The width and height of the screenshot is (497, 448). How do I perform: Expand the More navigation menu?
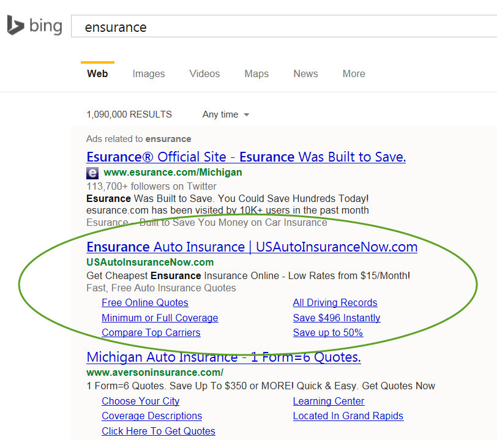click(x=354, y=73)
